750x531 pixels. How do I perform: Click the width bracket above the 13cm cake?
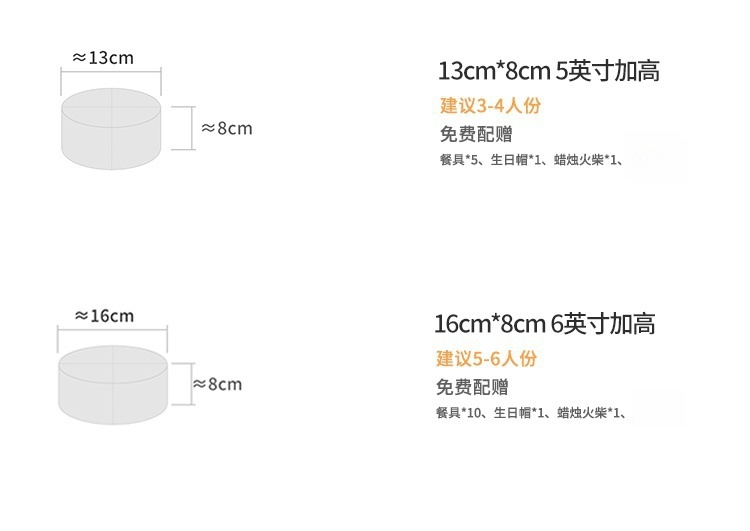111,72
